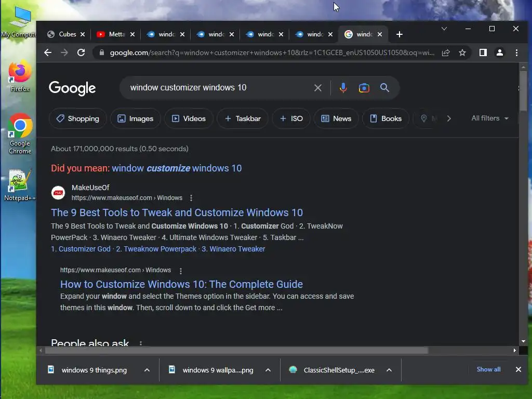Show more filter chips arrow
Image resolution: width=532 pixels, height=399 pixels.
(449, 118)
